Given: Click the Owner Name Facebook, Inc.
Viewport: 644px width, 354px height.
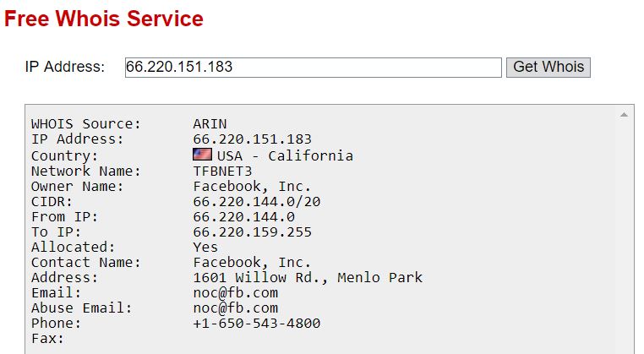Looking at the screenshot, I should [252, 187].
